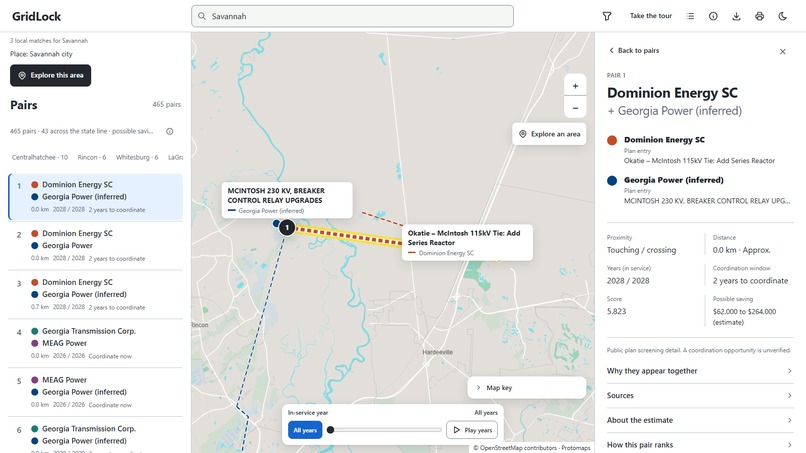806x453 pixels.
Task: Click the in-service year slider track
Action: click(385, 430)
